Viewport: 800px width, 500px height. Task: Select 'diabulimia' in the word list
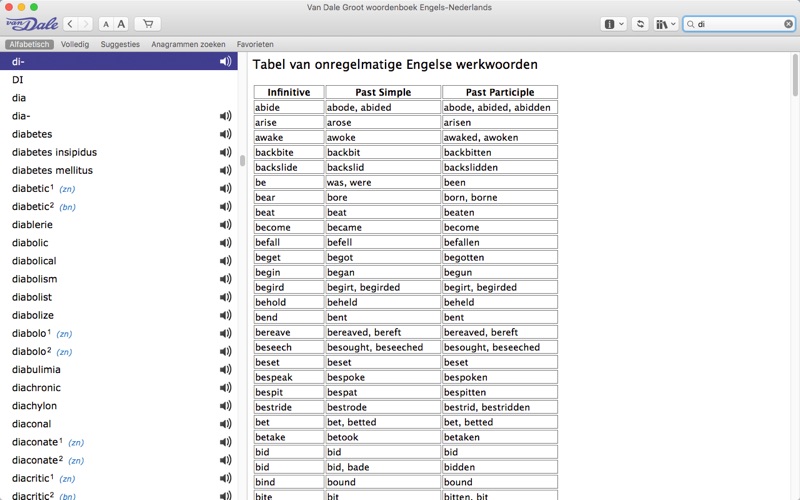point(118,369)
